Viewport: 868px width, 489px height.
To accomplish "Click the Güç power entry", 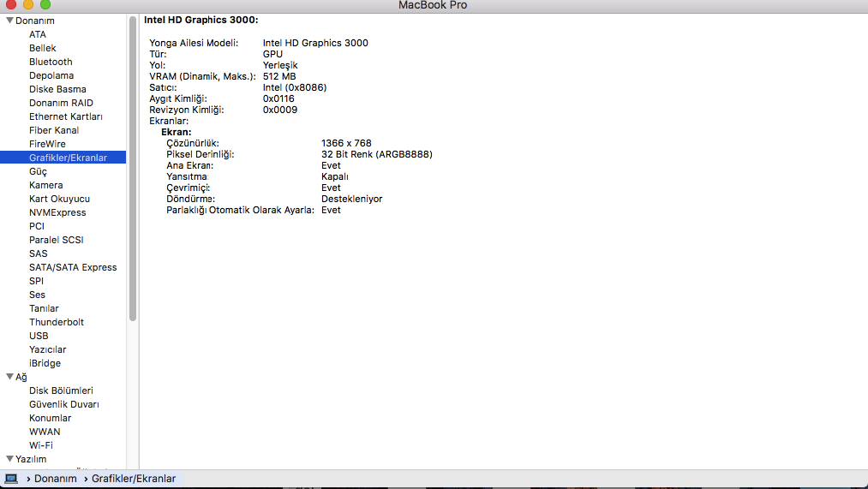I will coord(38,171).
